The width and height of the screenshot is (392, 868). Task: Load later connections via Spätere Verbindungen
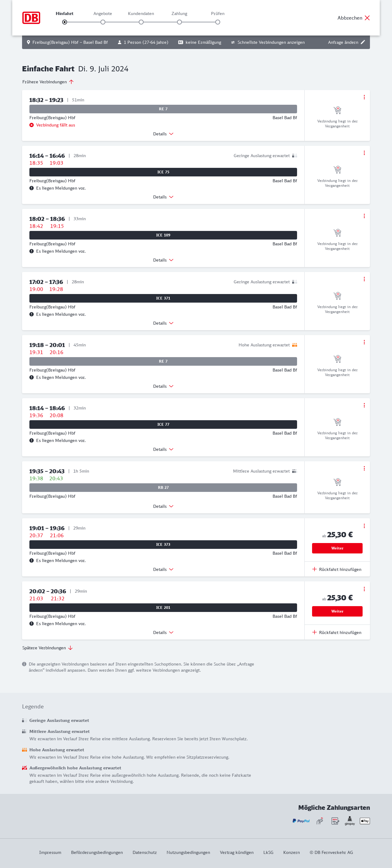[x=47, y=647]
